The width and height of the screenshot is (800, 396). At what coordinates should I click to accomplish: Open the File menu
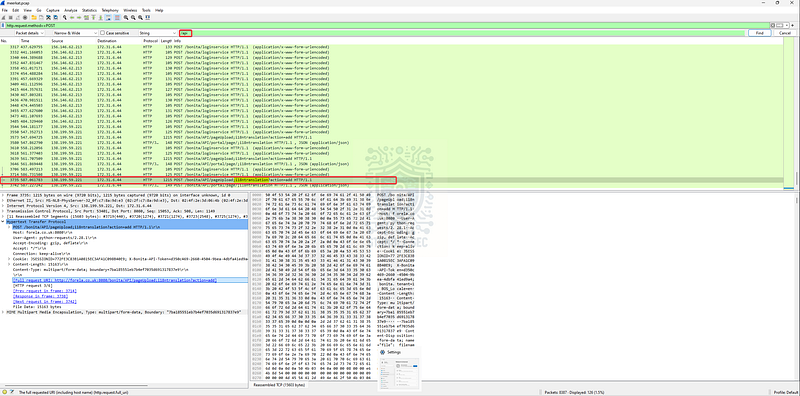pyautogui.click(x=5, y=10)
